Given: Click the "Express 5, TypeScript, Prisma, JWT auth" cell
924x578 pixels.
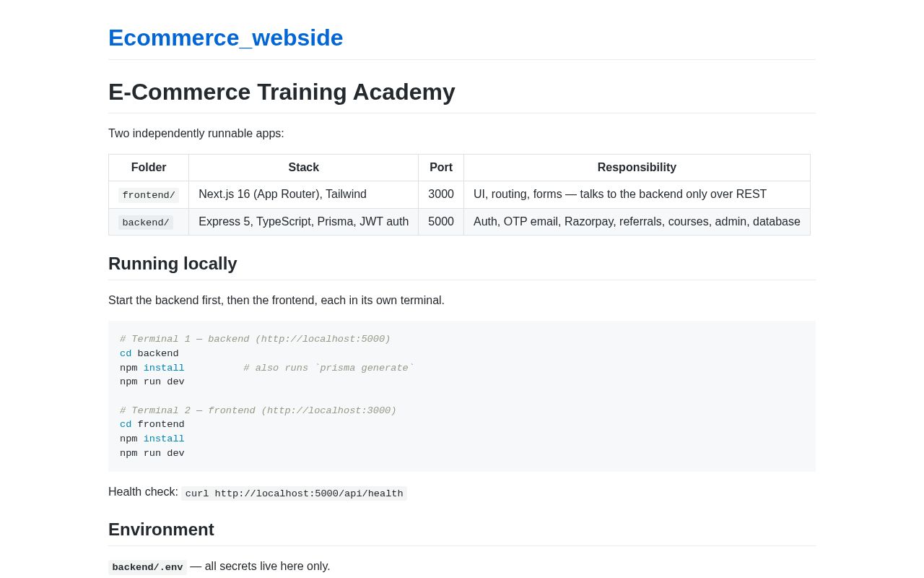Looking at the screenshot, I should point(304,222).
